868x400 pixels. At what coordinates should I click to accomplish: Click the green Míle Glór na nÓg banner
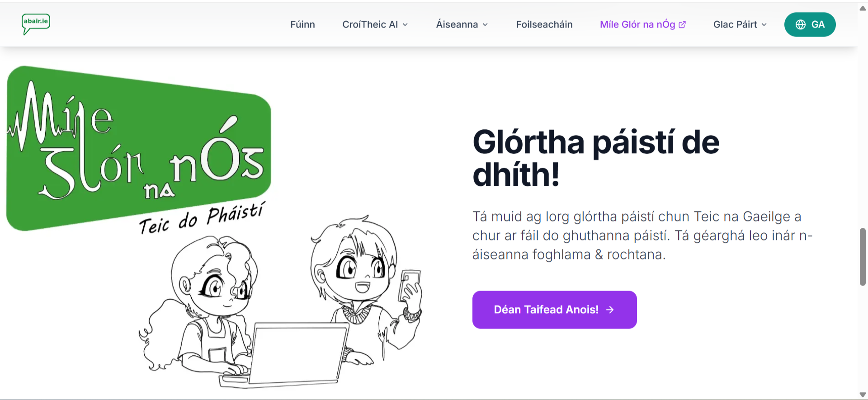138,149
